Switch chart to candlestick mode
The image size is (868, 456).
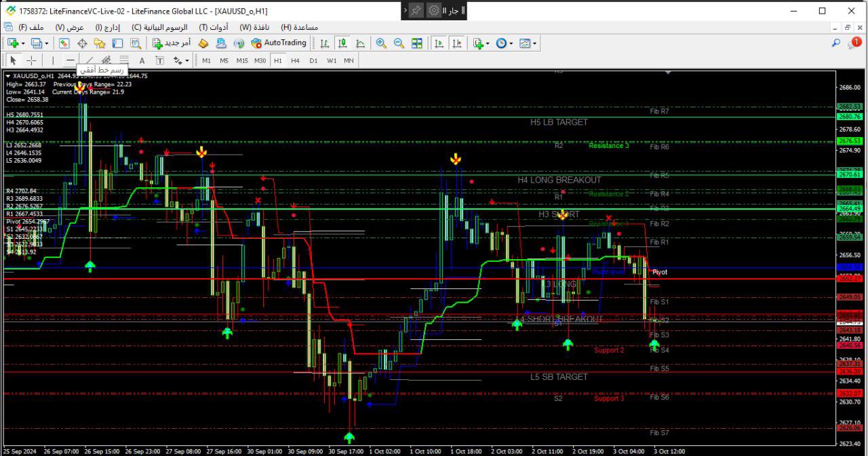(342, 43)
